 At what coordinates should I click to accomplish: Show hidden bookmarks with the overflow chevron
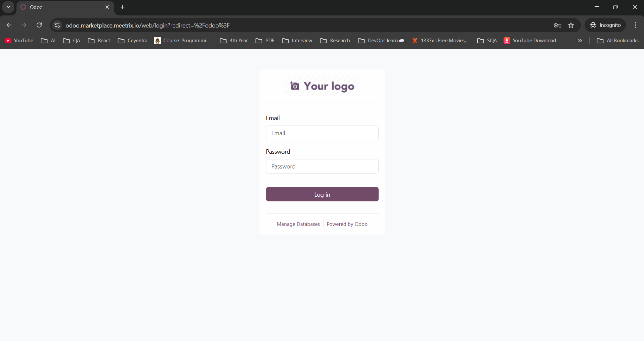[580, 41]
